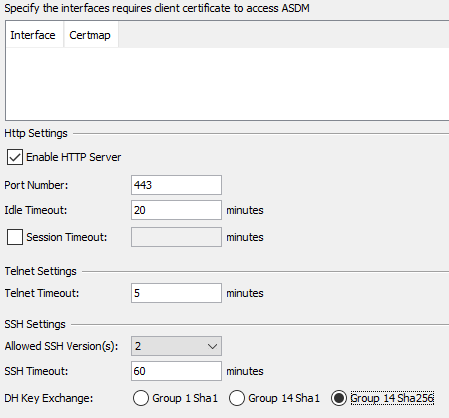
Task: Click the Telnet Timeout field
Action: (176, 293)
